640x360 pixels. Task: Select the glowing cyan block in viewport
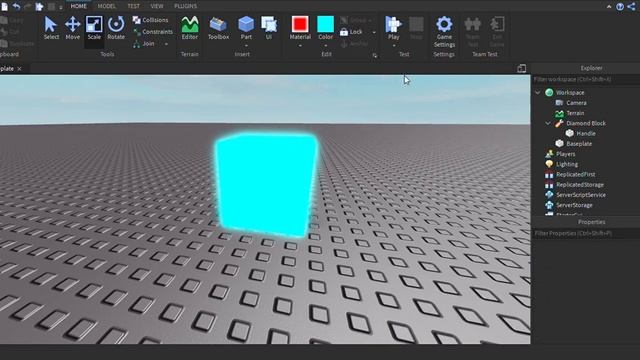266,184
